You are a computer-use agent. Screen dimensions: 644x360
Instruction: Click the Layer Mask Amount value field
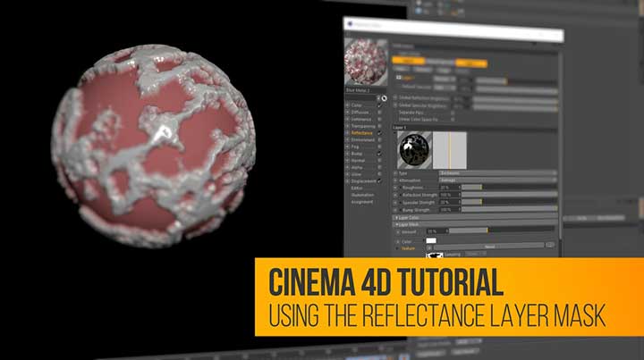click(437, 230)
